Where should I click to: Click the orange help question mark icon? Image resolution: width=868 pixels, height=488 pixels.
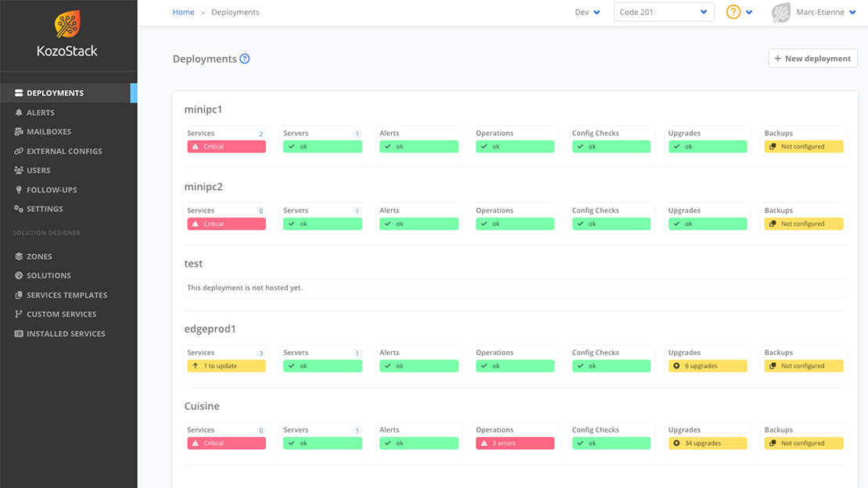tap(733, 12)
